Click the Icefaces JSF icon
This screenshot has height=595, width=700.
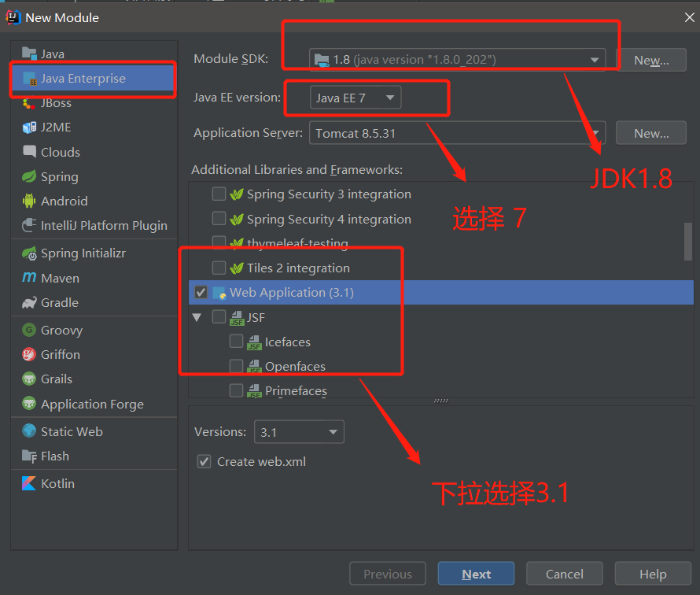pos(255,342)
